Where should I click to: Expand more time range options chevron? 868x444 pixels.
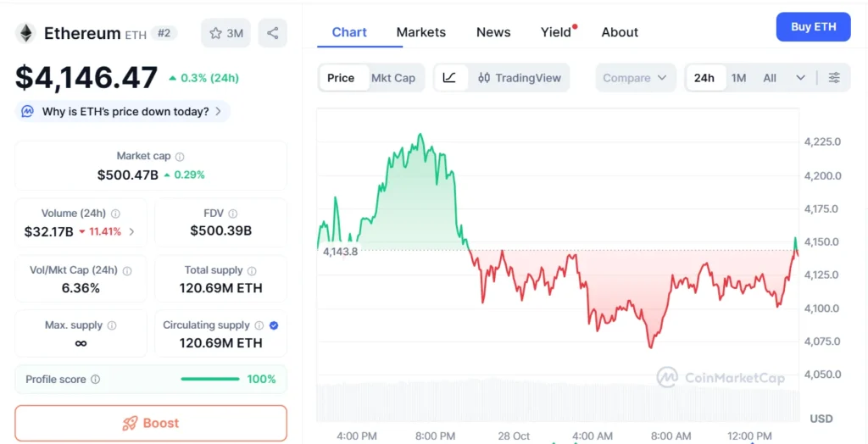pyautogui.click(x=800, y=78)
